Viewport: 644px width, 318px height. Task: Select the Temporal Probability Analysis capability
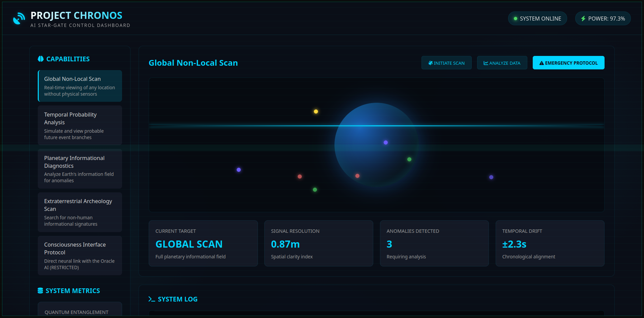80,125
